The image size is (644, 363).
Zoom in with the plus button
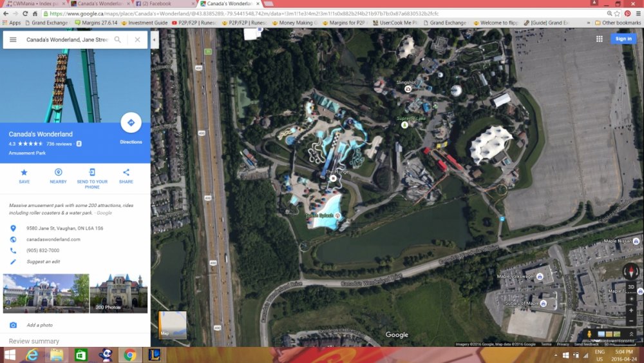(631, 310)
